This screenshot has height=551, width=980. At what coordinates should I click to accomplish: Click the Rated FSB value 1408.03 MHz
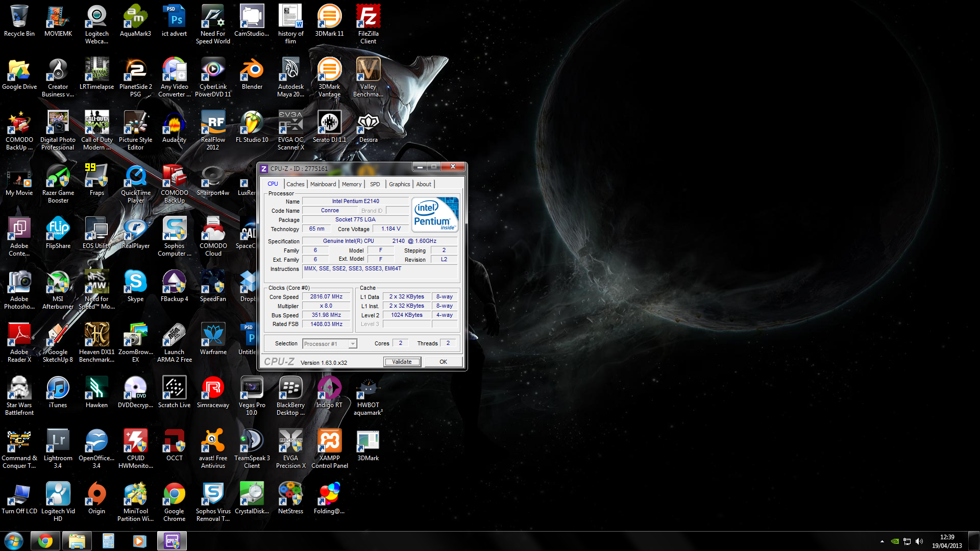[327, 324]
